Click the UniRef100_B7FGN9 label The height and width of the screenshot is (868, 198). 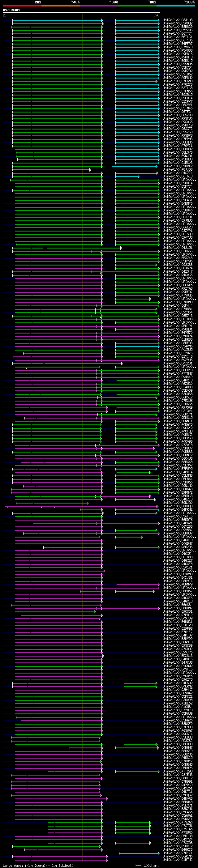(178, 81)
